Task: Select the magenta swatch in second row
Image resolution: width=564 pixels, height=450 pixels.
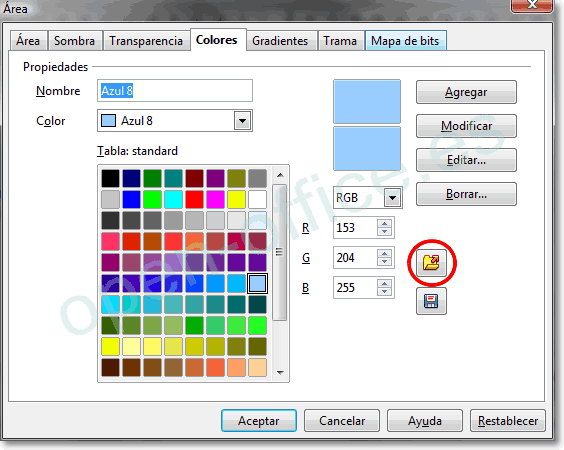Action: [x=215, y=199]
